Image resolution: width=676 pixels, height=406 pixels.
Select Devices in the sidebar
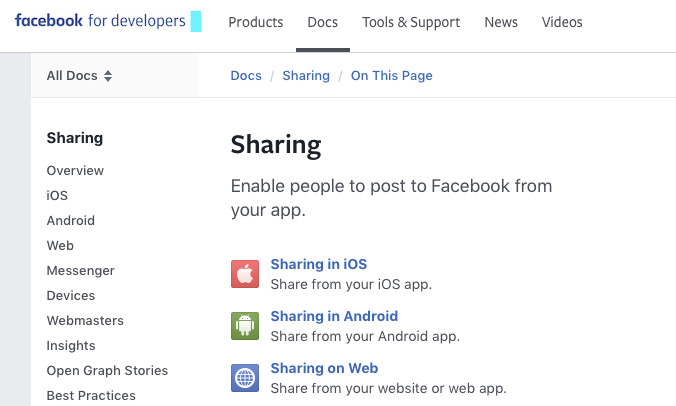(x=71, y=295)
